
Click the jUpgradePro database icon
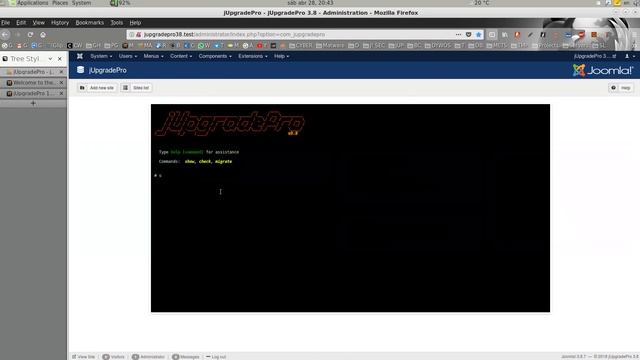80,70
